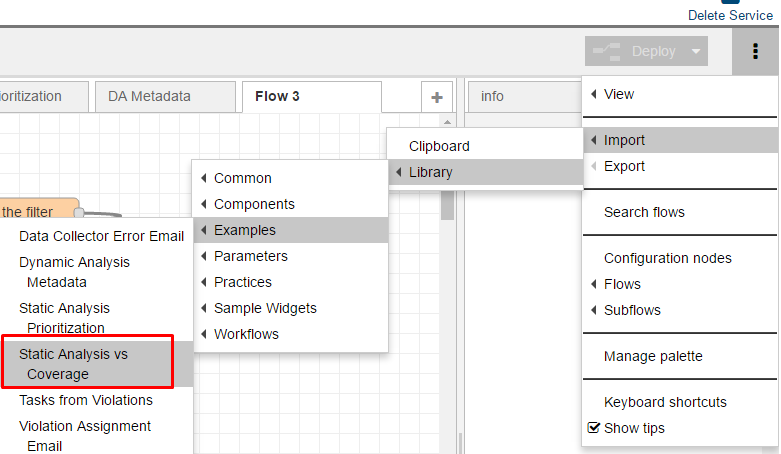Screen dimensions: 781x454
Task: Open the three-dot hamburger menu icon
Action: tap(755, 51)
